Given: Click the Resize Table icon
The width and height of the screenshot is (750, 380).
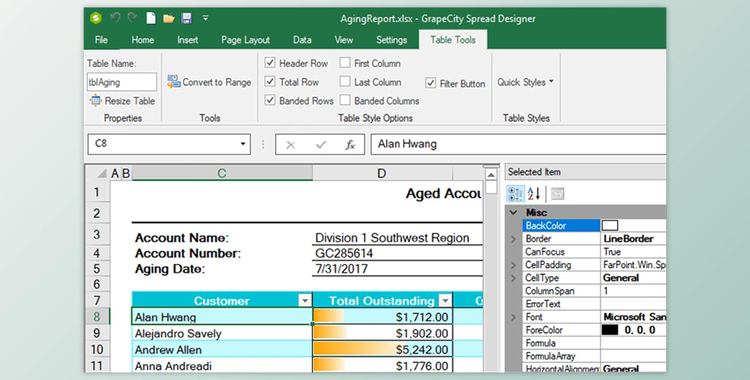Looking at the screenshot, I should [96, 101].
